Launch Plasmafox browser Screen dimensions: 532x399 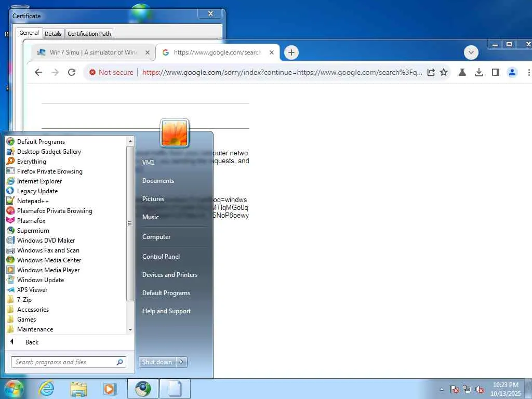tap(26, 220)
